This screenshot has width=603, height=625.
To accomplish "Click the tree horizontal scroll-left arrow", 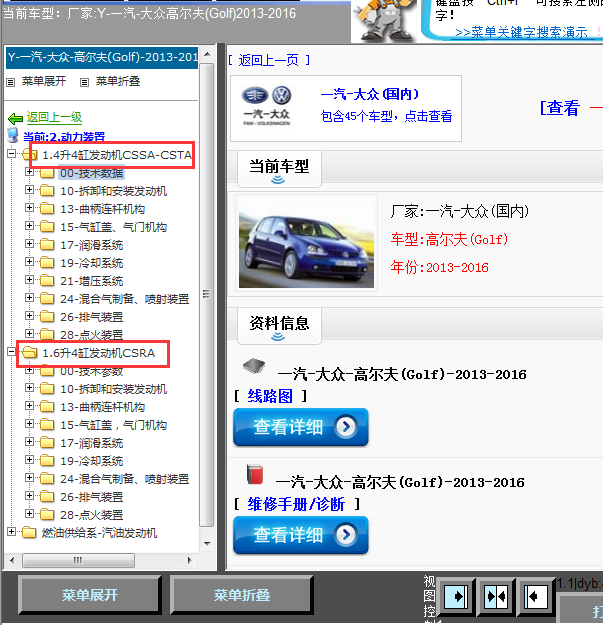I will click(x=12, y=560).
